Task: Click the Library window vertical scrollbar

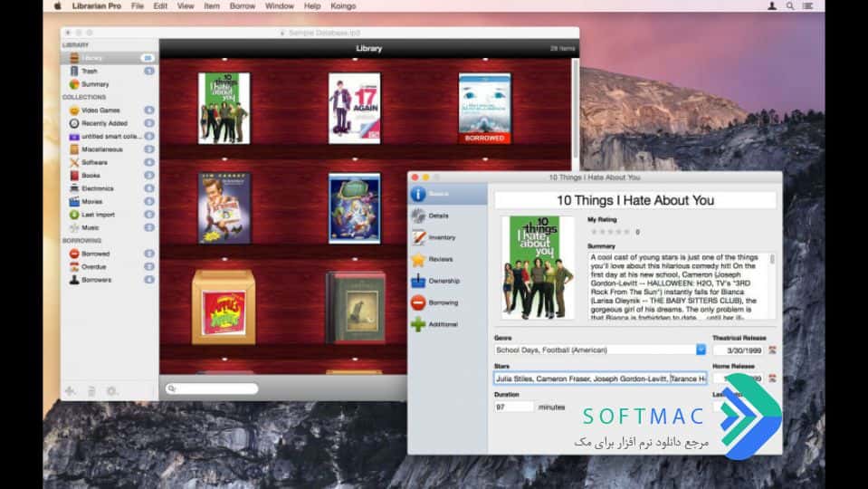Action: pyautogui.click(x=575, y=110)
